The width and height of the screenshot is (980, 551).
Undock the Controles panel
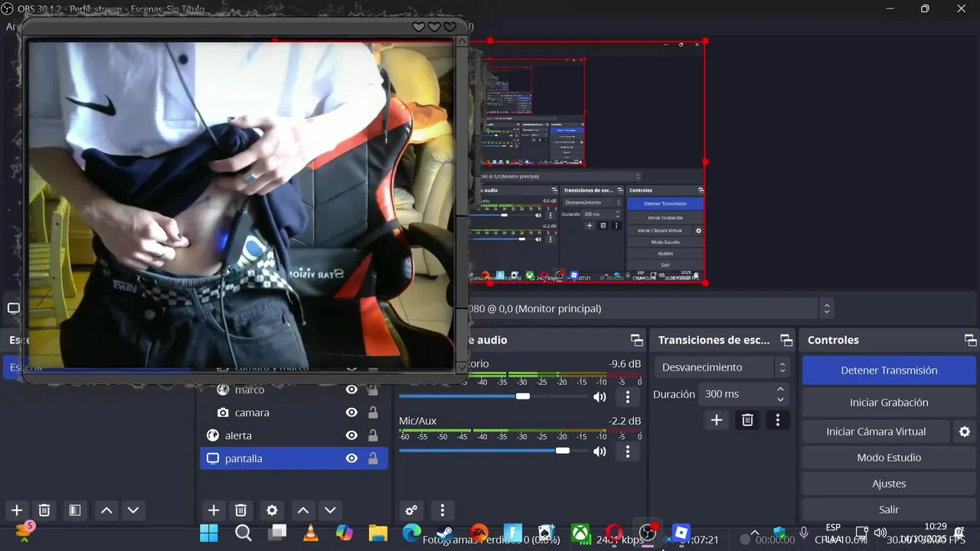point(970,340)
